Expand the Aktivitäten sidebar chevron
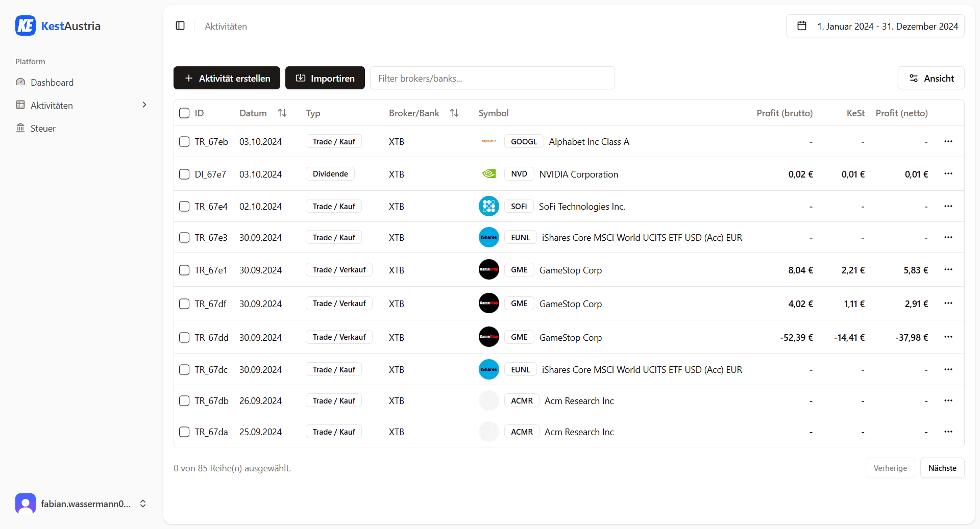 click(x=144, y=105)
